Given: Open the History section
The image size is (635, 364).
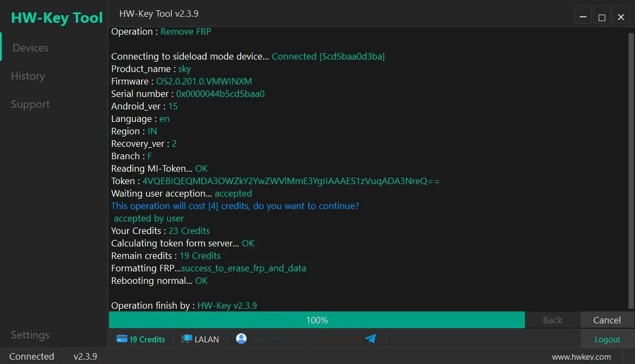Looking at the screenshot, I should pyautogui.click(x=28, y=76).
